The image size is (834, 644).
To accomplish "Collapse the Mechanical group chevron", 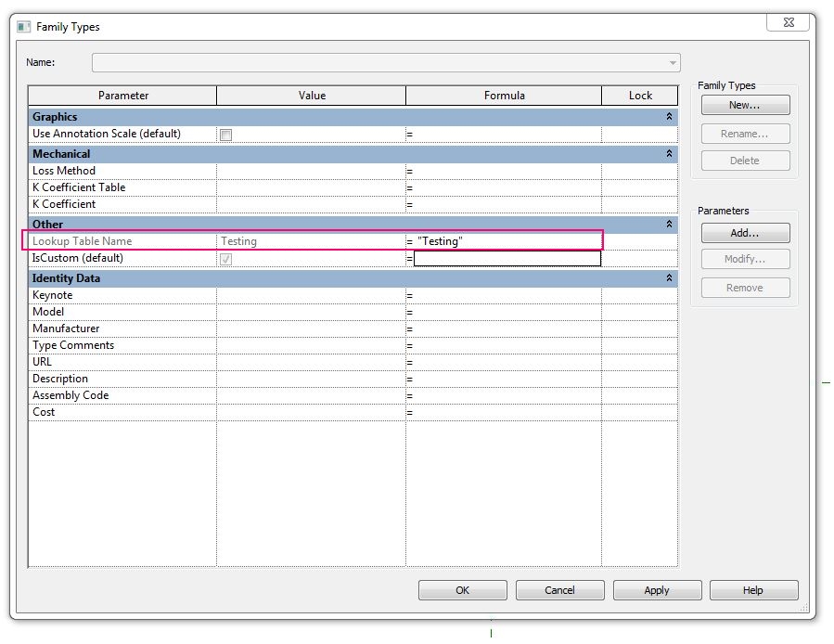I will (x=667, y=153).
